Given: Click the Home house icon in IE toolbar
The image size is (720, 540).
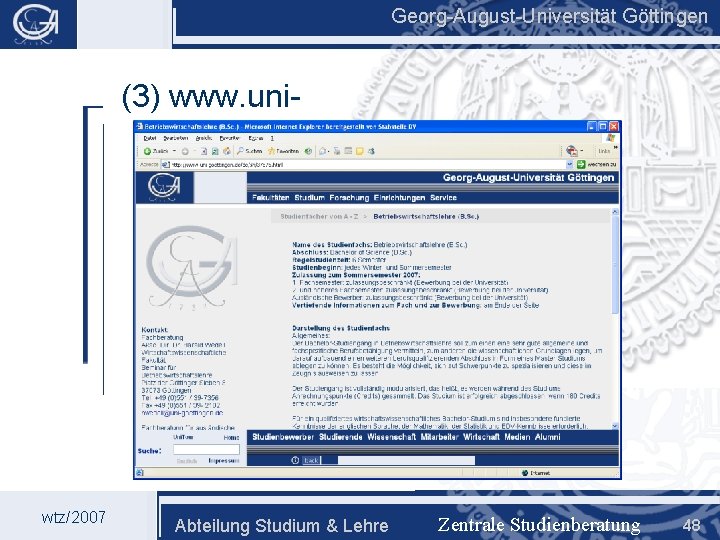Looking at the screenshot, I should [x=227, y=151].
